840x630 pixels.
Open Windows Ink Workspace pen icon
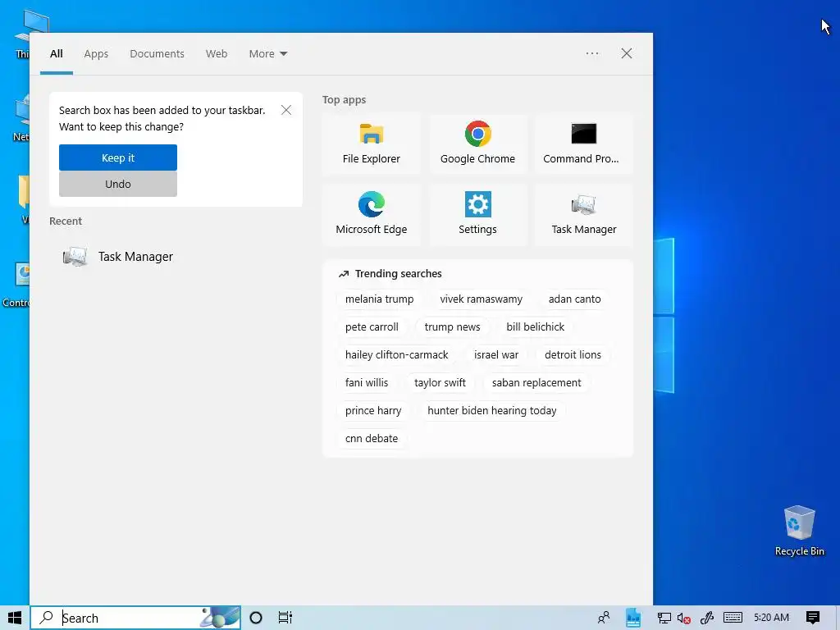[707, 619]
